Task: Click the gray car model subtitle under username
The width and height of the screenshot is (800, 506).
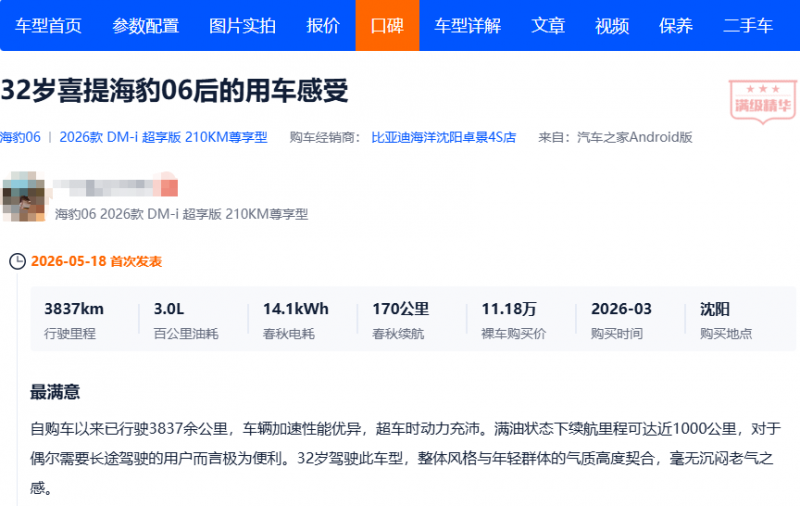Action: pos(182,214)
